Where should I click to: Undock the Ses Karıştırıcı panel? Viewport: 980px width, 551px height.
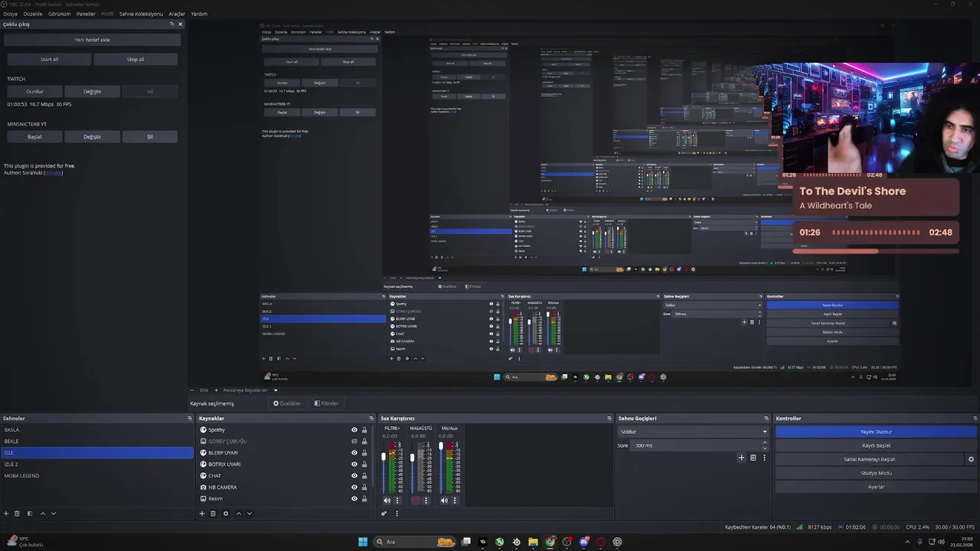[x=609, y=419]
